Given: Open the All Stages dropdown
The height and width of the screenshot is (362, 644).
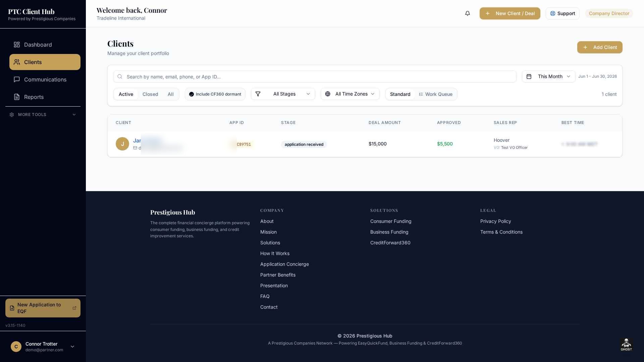Looking at the screenshot, I should tap(283, 94).
